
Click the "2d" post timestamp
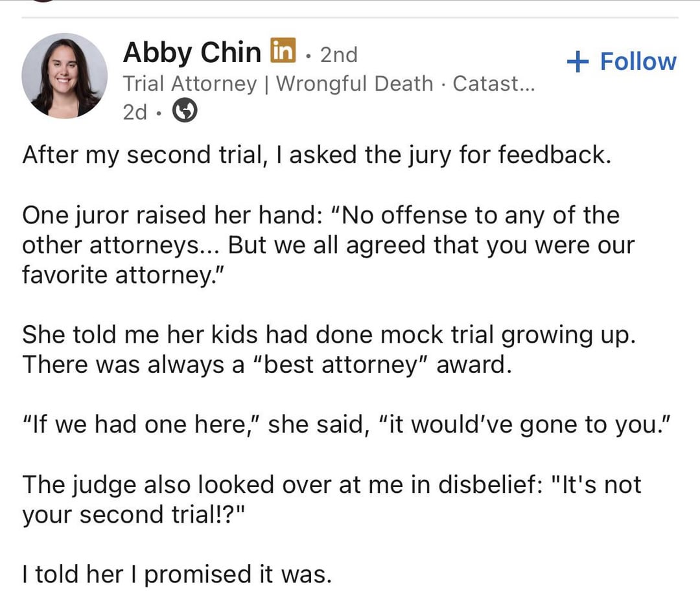[134, 112]
